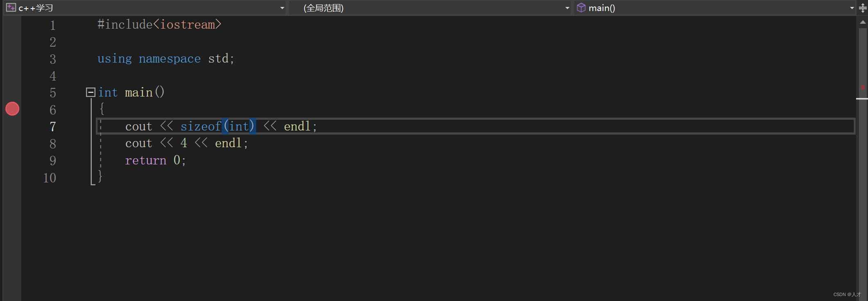This screenshot has width=868, height=301.
Task: Click line number 7 in the margin
Action: coord(52,126)
